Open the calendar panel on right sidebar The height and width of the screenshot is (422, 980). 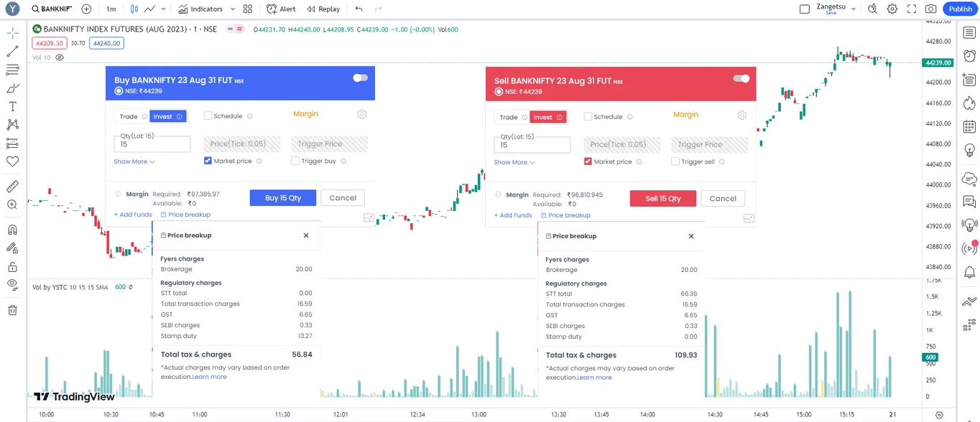tap(969, 127)
